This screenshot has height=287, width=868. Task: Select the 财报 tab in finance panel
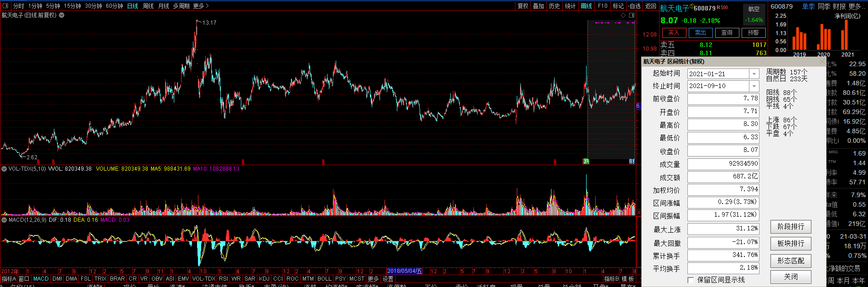click(839, 6)
